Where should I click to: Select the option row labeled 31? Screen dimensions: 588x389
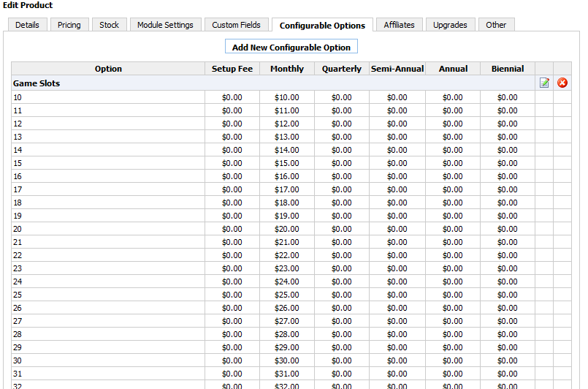coord(291,373)
